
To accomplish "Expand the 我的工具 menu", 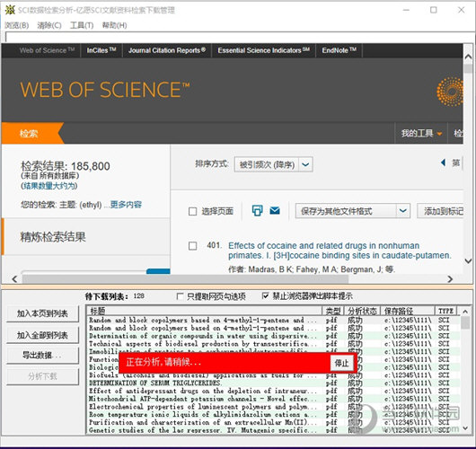I will [x=421, y=133].
